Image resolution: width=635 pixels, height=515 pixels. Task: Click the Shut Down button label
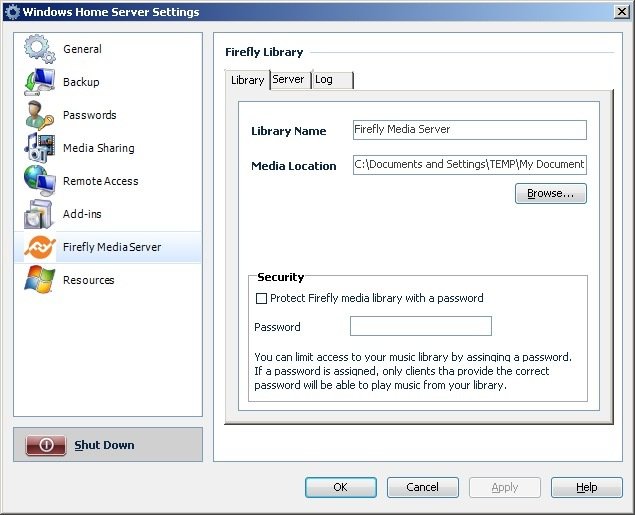click(104, 445)
